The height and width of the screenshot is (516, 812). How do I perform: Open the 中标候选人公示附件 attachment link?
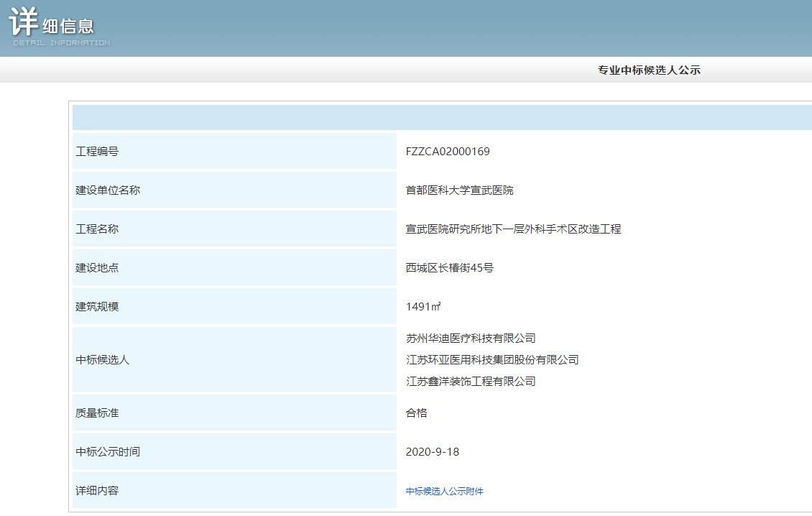click(444, 491)
